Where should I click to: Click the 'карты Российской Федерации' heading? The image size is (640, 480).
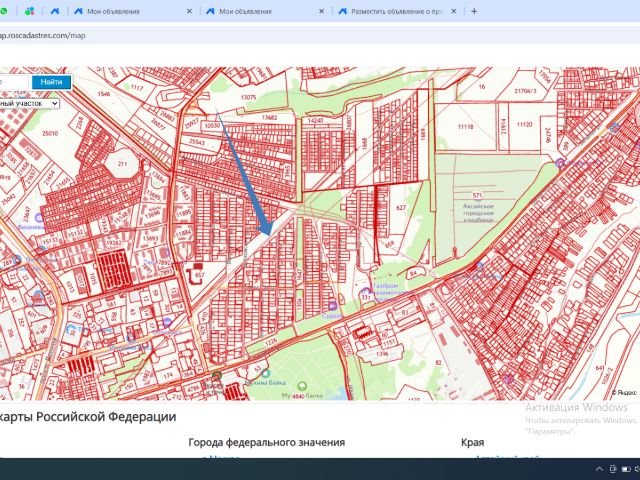tap(88, 417)
